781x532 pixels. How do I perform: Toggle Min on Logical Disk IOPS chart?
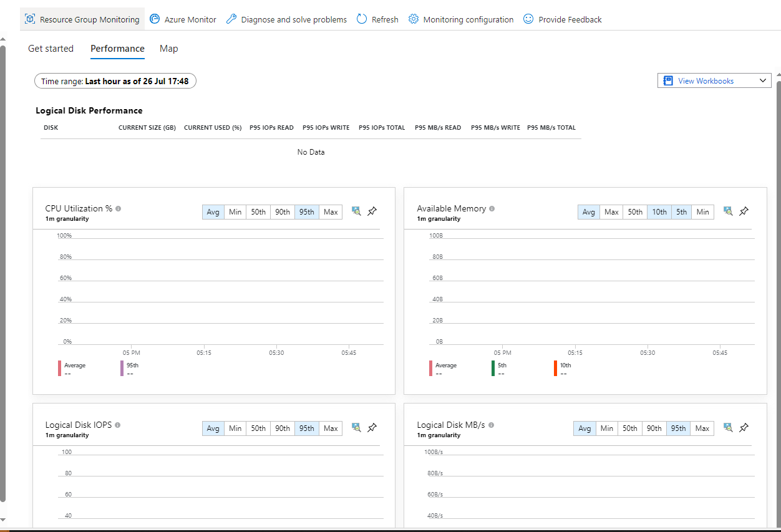click(x=235, y=428)
